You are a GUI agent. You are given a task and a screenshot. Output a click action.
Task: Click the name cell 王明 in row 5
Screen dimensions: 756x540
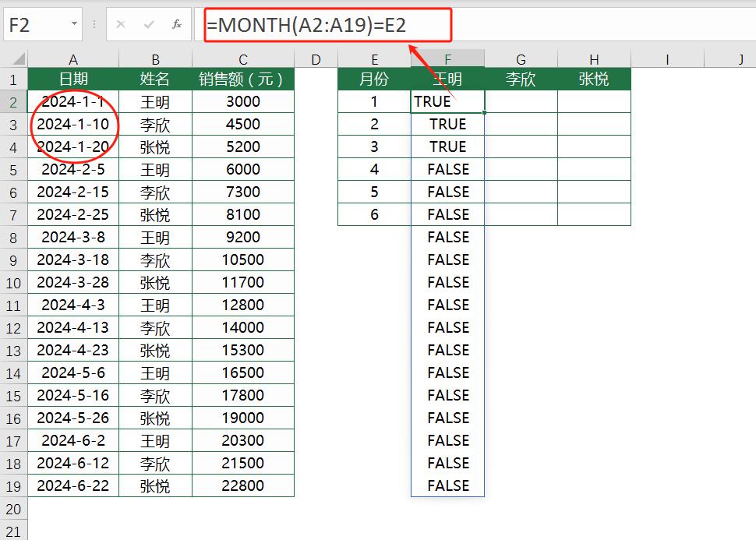pos(155,169)
